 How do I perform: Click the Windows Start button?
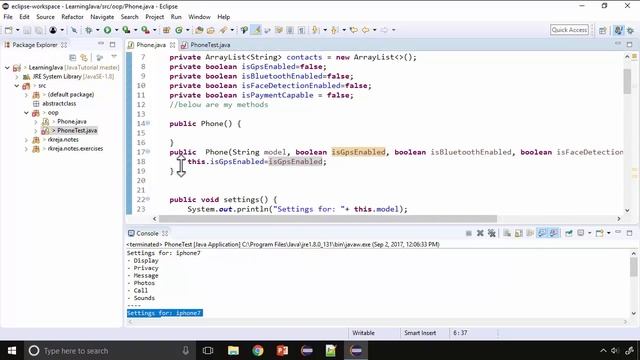(x=11, y=351)
